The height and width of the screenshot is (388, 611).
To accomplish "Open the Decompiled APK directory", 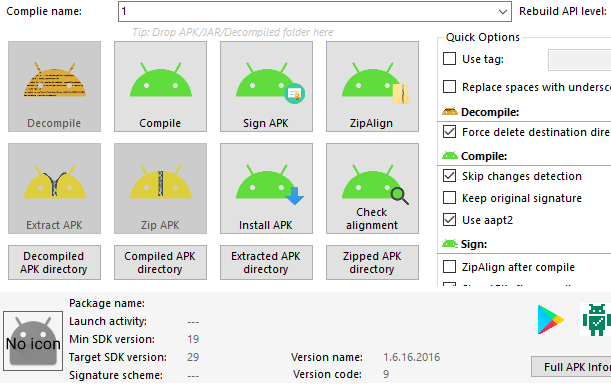I will 54,263.
